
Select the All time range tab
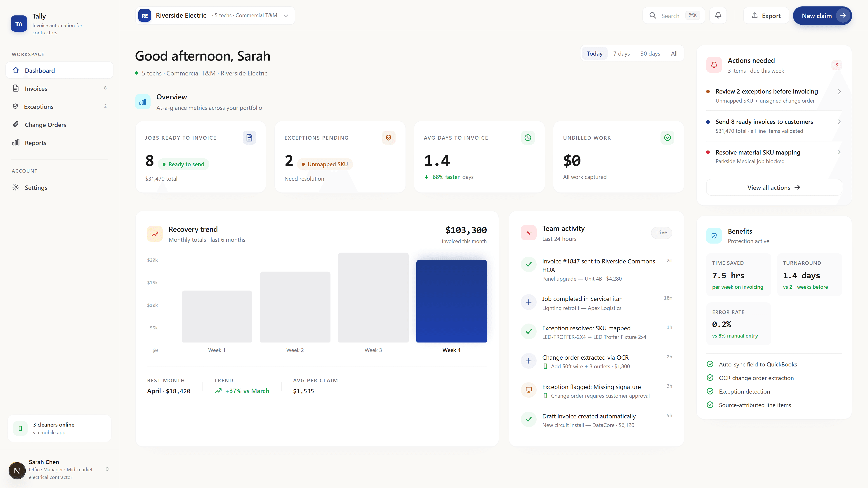click(674, 54)
